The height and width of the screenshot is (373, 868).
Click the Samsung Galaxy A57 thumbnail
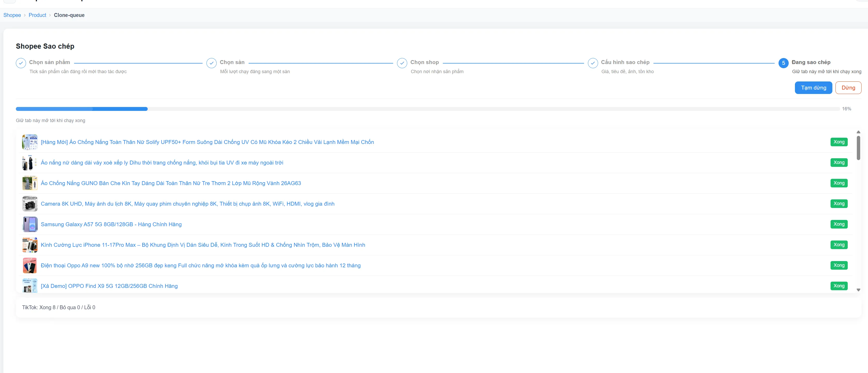coord(30,224)
